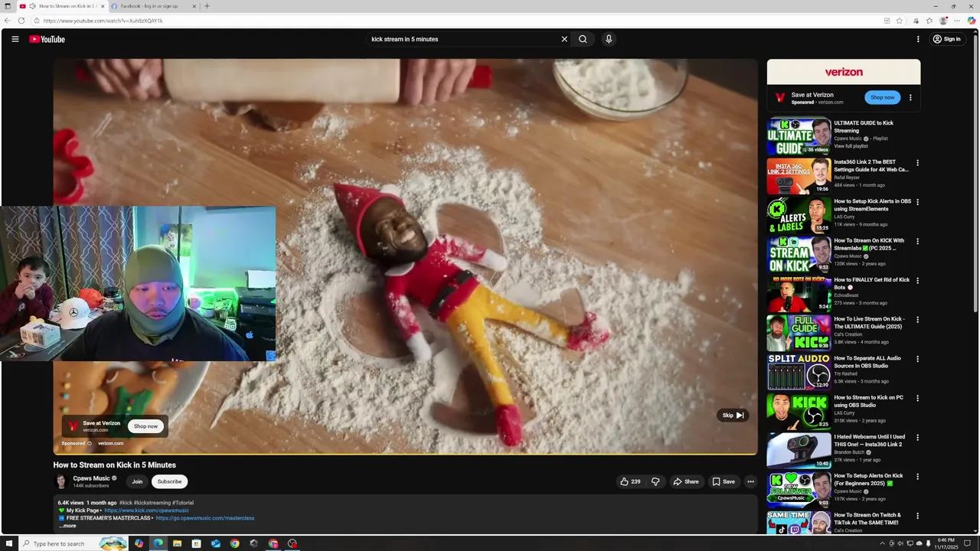The image size is (980, 551).
Task: Open the Windows Start menu
Action: click(x=9, y=543)
